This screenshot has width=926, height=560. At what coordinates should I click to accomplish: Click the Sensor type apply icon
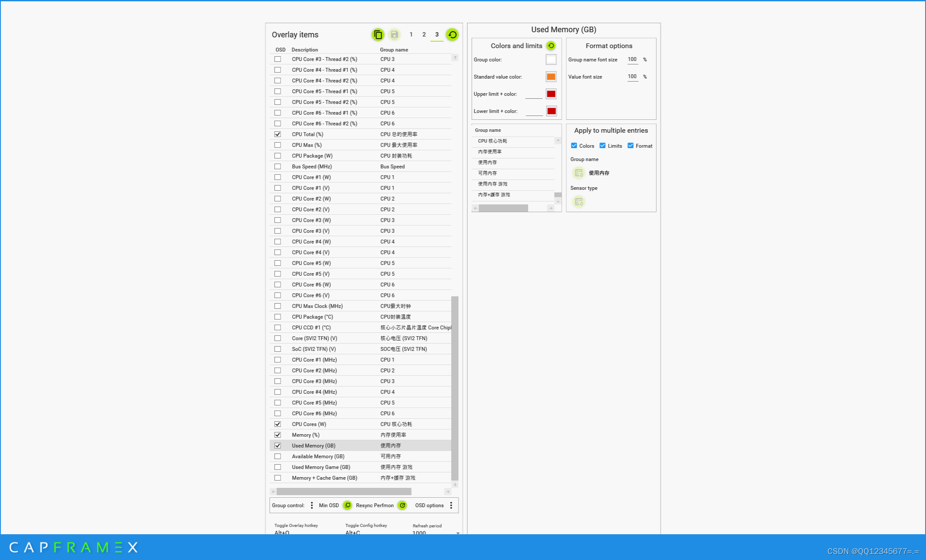[578, 201]
